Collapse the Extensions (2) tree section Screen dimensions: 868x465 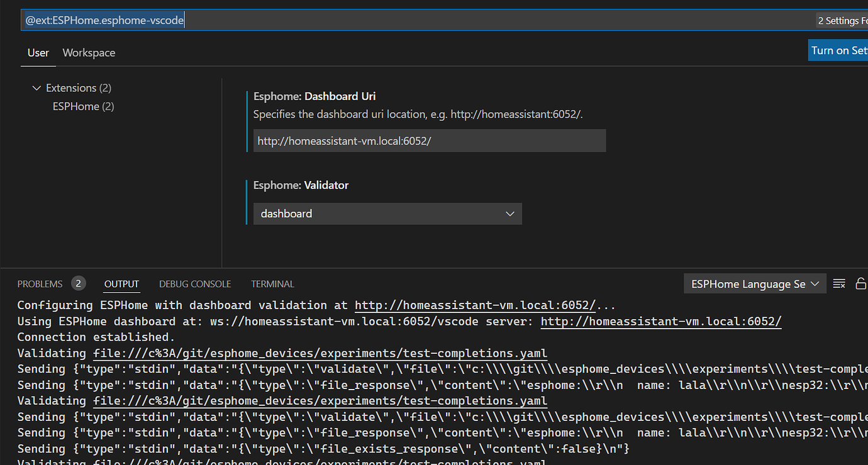click(x=36, y=87)
